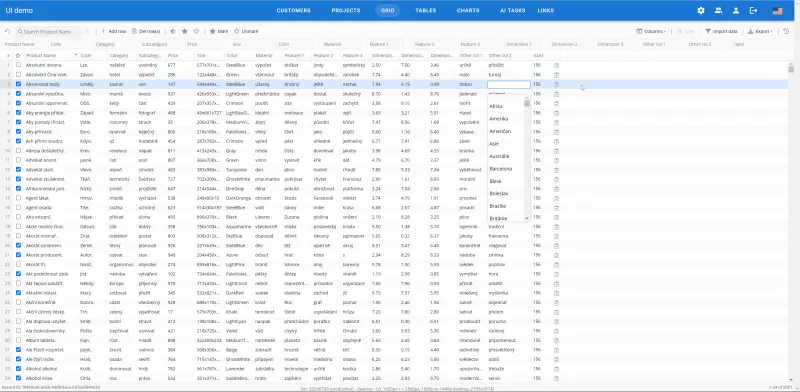This screenshot has height=392, width=800.
Task: Click the UI demo title
Action: click(x=19, y=10)
